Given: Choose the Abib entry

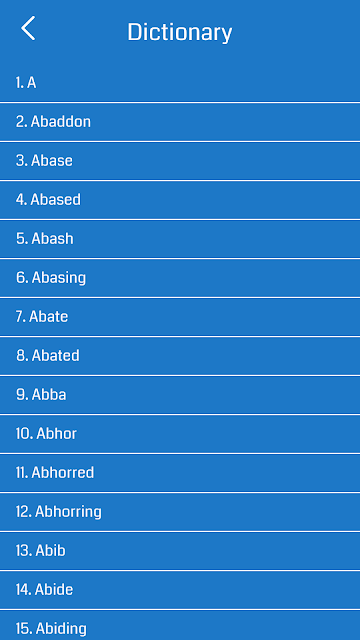Looking at the screenshot, I should pos(180,551).
